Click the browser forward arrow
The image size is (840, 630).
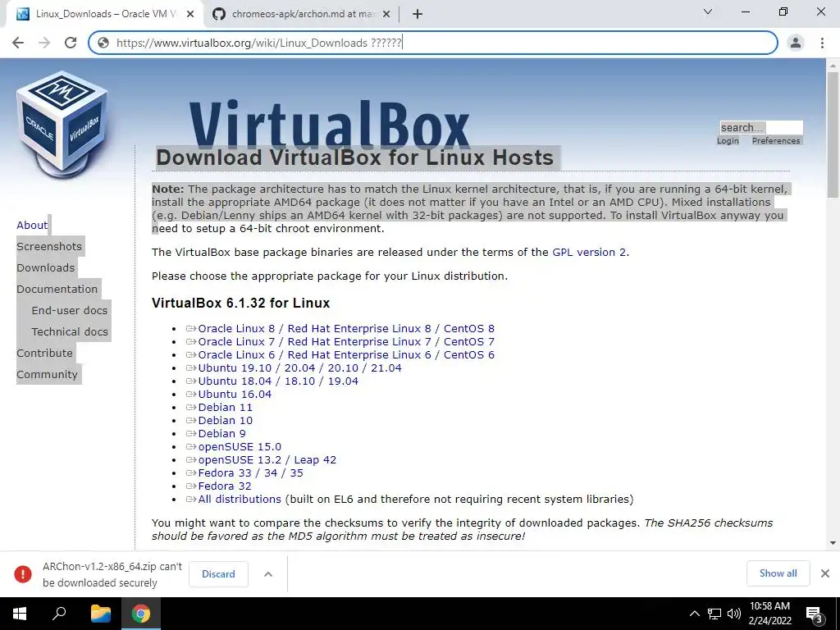click(x=44, y=43)
